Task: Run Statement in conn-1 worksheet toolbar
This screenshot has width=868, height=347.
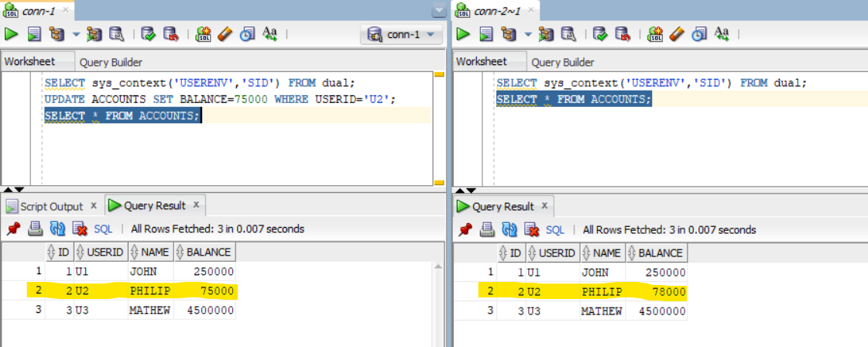Action: 11,34
